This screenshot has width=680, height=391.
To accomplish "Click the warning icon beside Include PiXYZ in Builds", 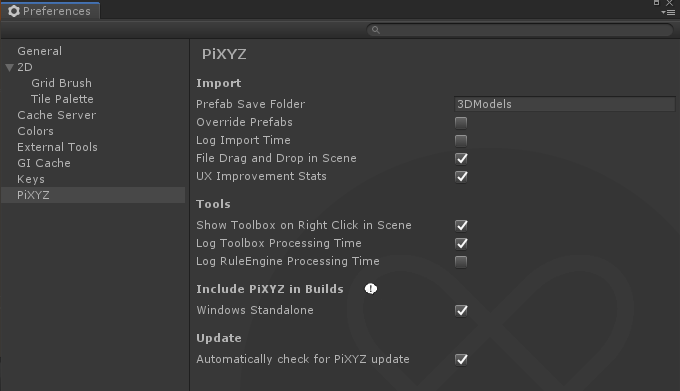I will (371, 289).
